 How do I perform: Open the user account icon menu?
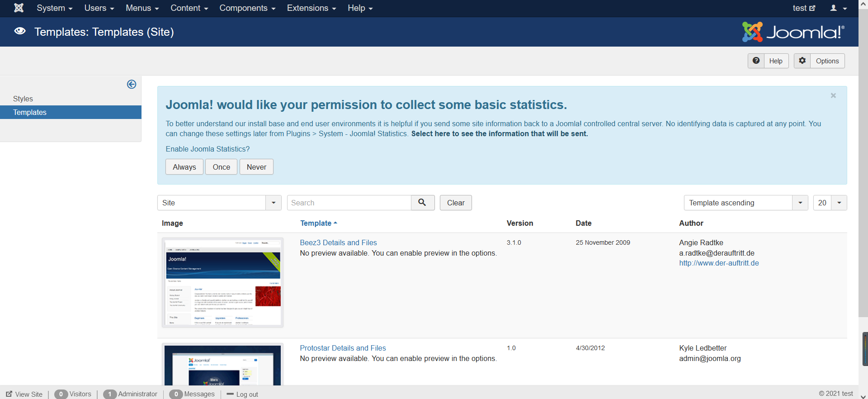pyautogui.click(x=839, y=8)
